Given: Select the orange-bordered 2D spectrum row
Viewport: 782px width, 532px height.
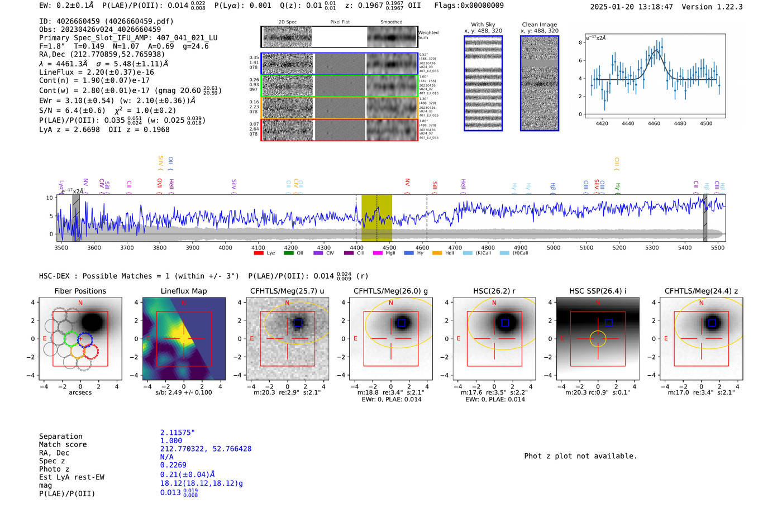Looking at the screenshot, I should coord(339,107).
